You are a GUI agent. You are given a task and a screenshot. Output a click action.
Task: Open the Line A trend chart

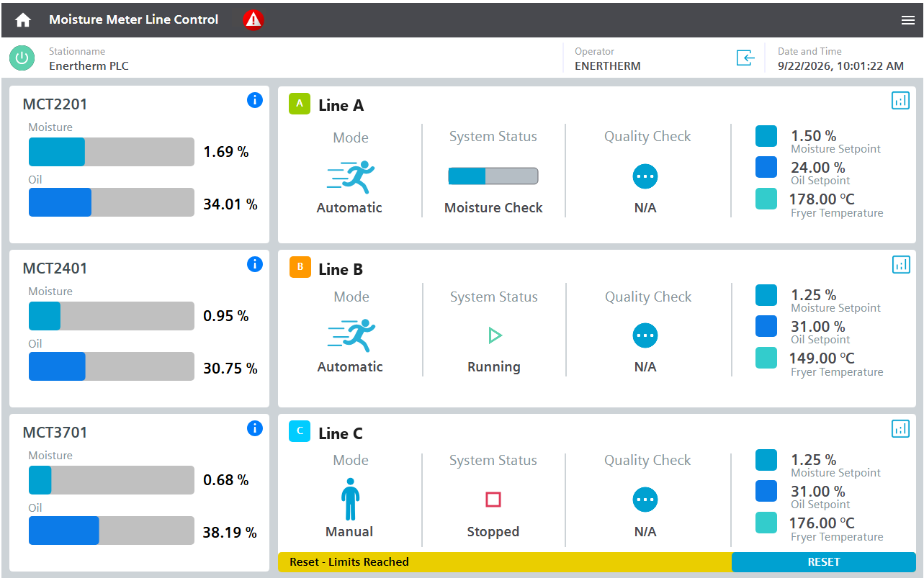tap(900, 101)
